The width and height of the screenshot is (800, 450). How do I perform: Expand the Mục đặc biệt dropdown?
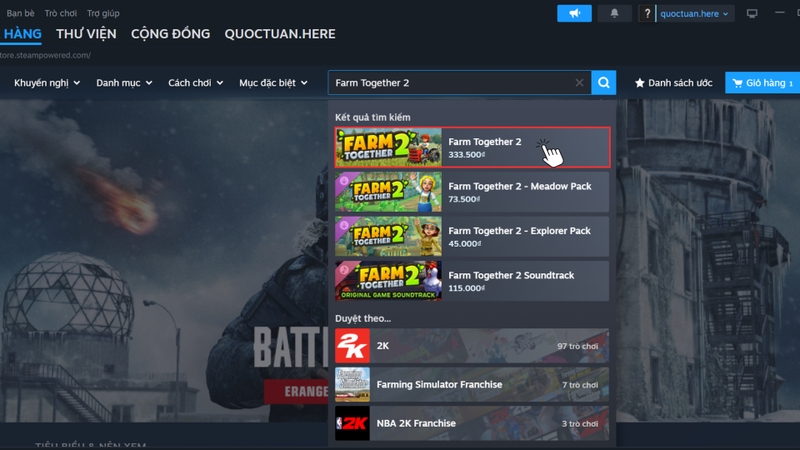click(x=273, y=83)
